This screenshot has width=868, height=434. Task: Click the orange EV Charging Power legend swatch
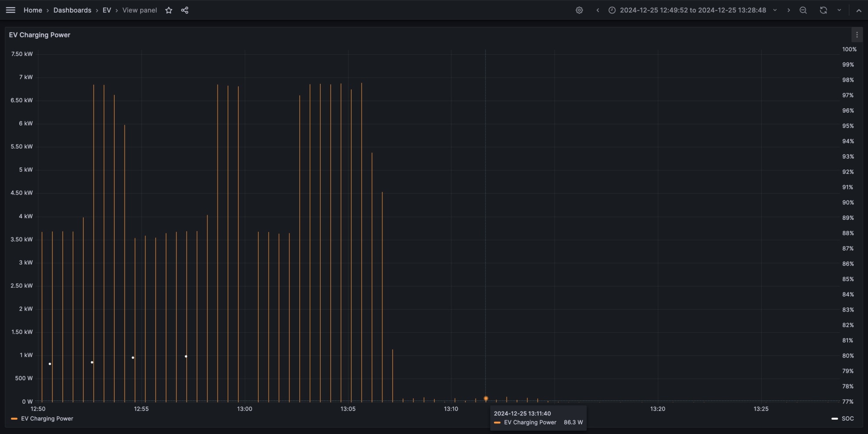(x=14, y=419)
